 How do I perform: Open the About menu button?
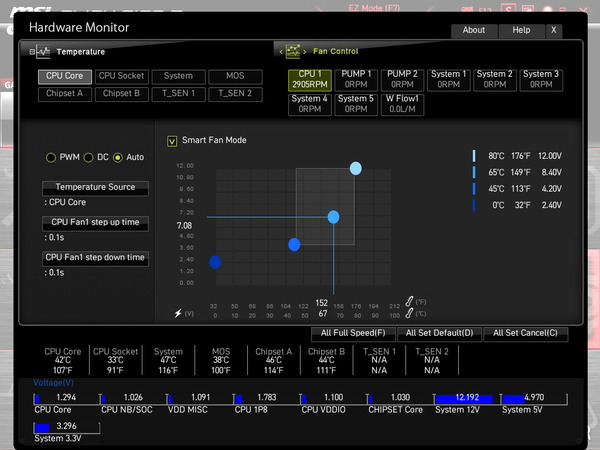(474, 30)
